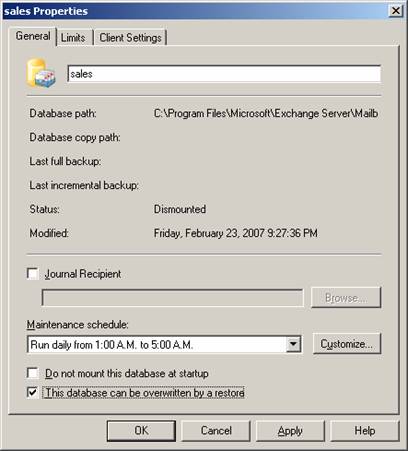Image resolution: width=408 pixels, height=451 pixels.
Task: Switch to the Limits tab
Action: 73,38
